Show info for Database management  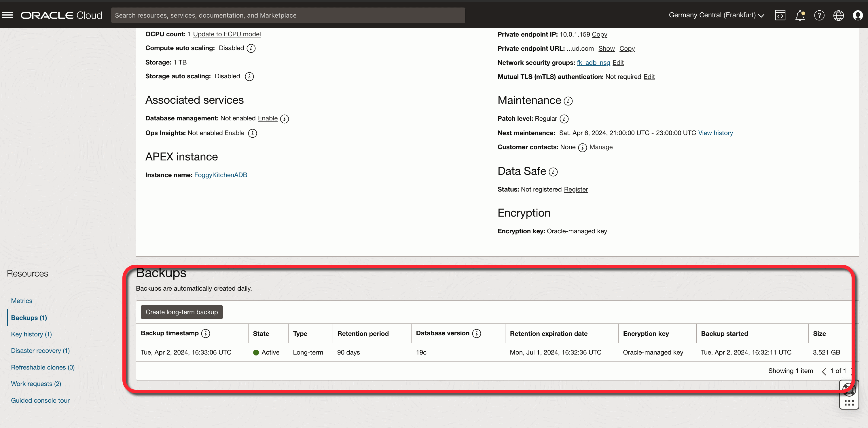285,119
